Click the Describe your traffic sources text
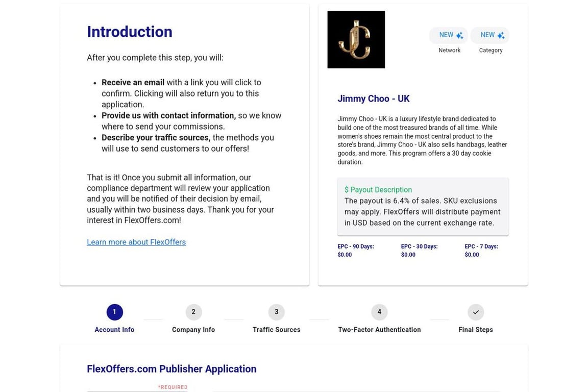The width and height of the screenshot is (588, 392). click(156, 138)
